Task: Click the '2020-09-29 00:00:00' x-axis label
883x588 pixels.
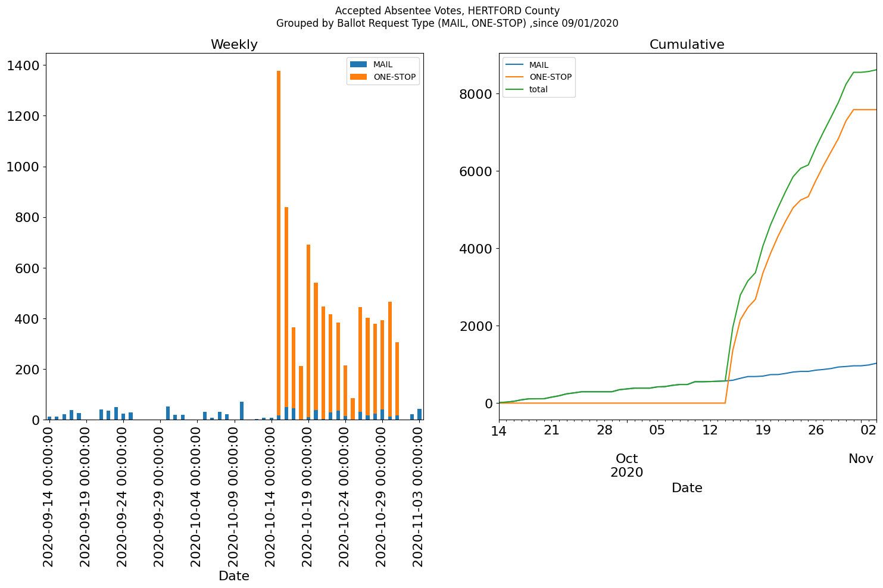Action: 160,495
